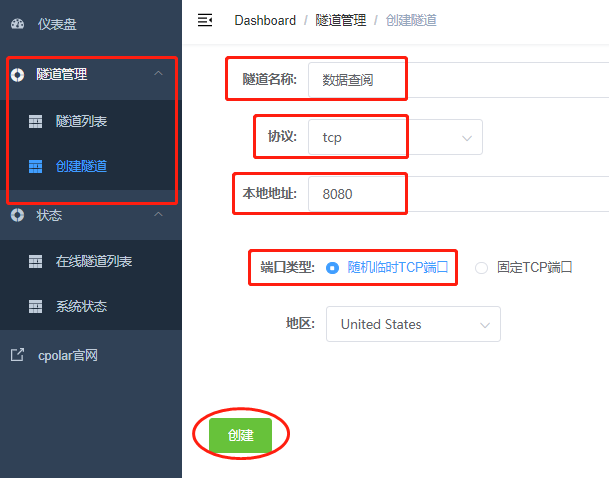Image resolution: width=609 pixels, height=478 pixels.
Task: Select the 随机临时TCP端口 radio option
Action: tap(332, 268)
